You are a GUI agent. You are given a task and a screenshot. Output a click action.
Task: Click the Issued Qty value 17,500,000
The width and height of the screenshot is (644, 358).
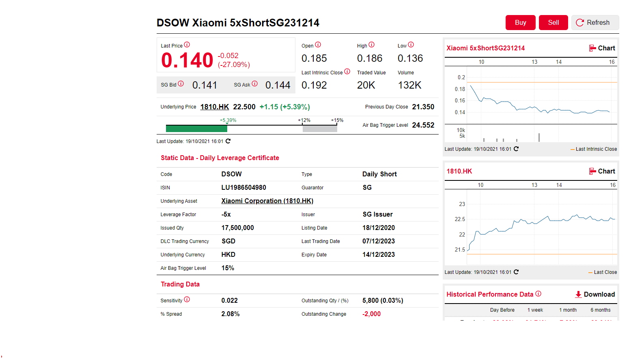coord(238,228)
